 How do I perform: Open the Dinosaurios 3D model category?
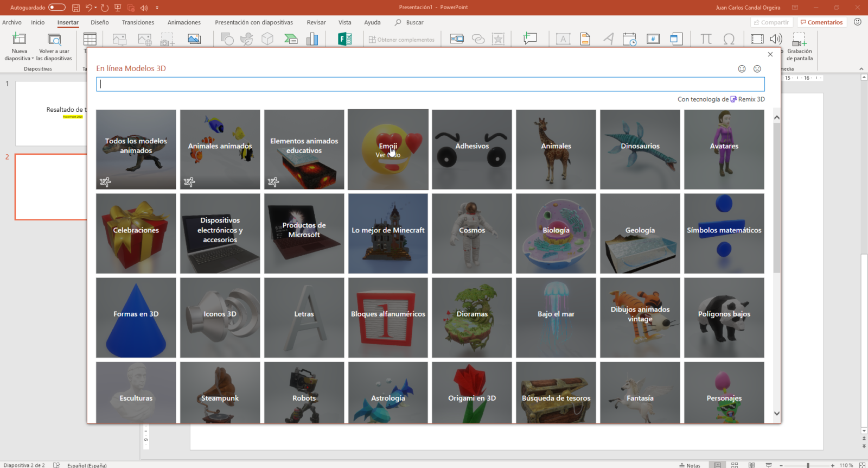pos(640,149)
